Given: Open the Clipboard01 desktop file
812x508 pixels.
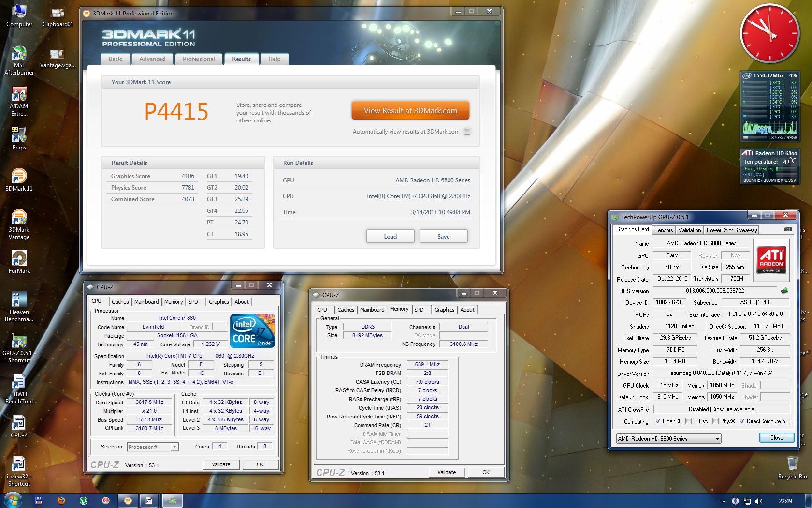Looking at the screenshot, I should (x=58, y=15).
